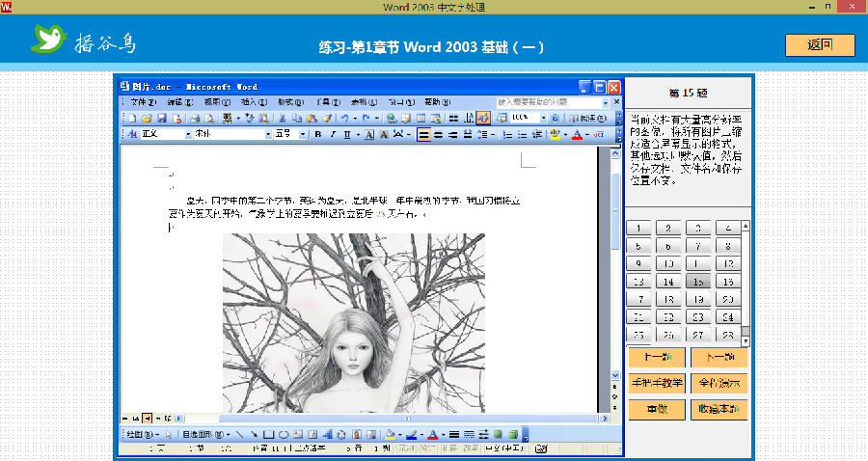Click the 重做 redo exercise button
868x461 pixels.
pyautogui.click(x=657, y=410)
